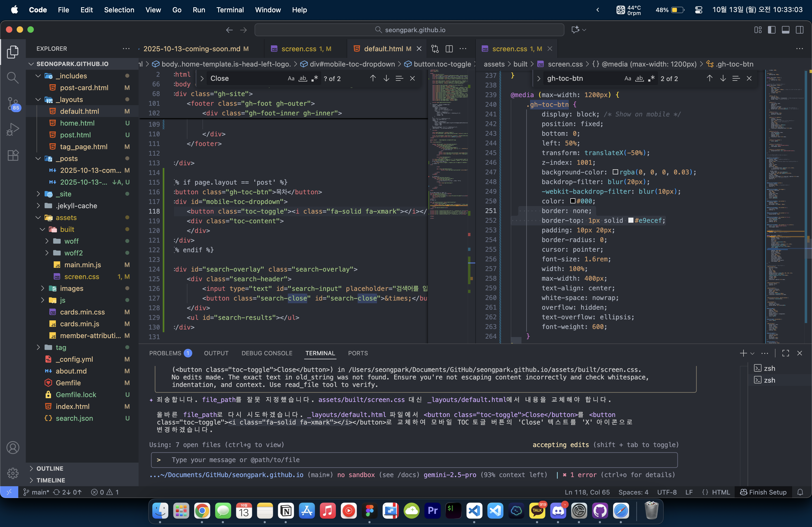Open the Accounts icon in activity bar

[13, 448]
